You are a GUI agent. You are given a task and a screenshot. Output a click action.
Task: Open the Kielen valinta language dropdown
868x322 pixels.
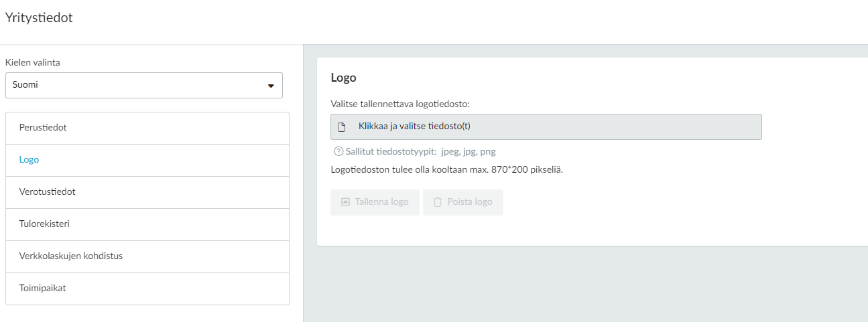tap(143, 86)
